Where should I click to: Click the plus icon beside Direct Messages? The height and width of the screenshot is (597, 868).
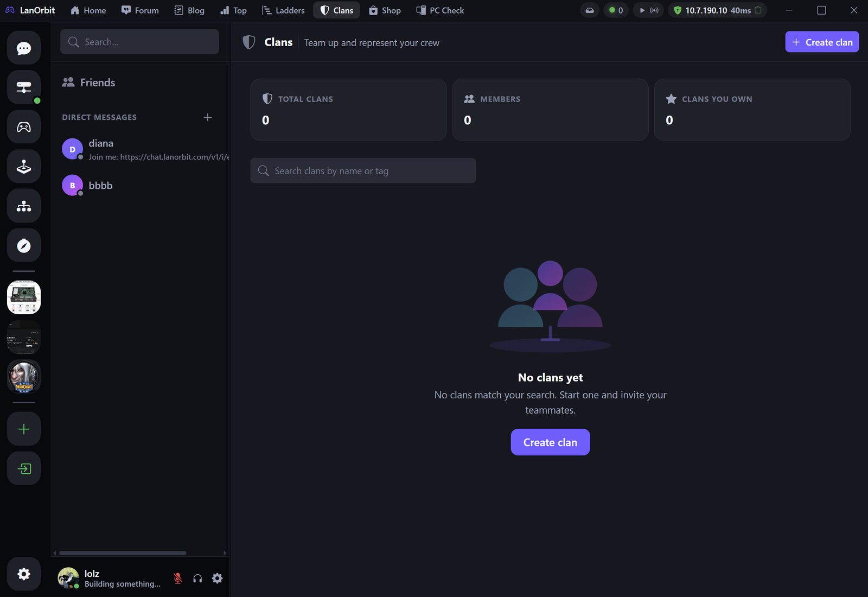[207, 117]
